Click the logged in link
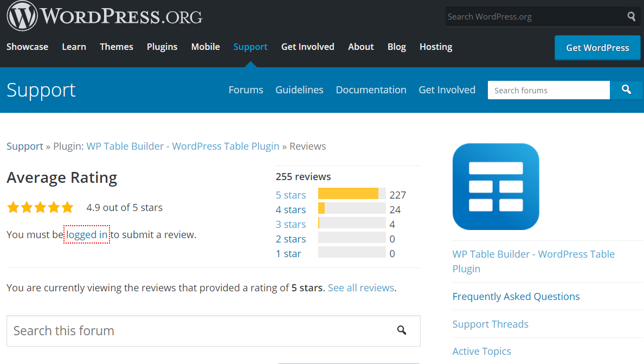 87,234
